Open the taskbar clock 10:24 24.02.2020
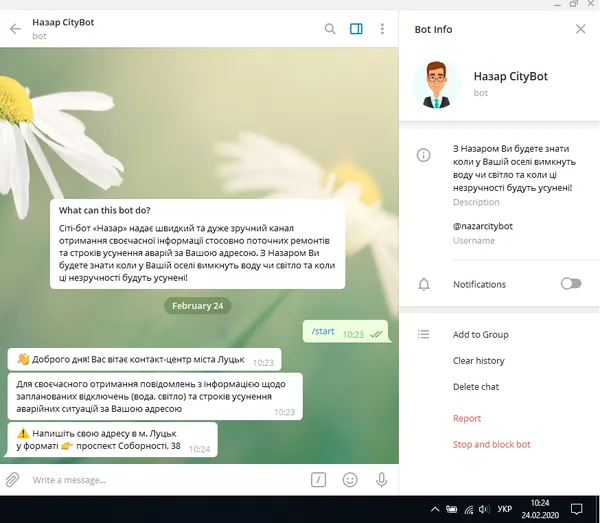600x523 pixels. coord(540,509)
